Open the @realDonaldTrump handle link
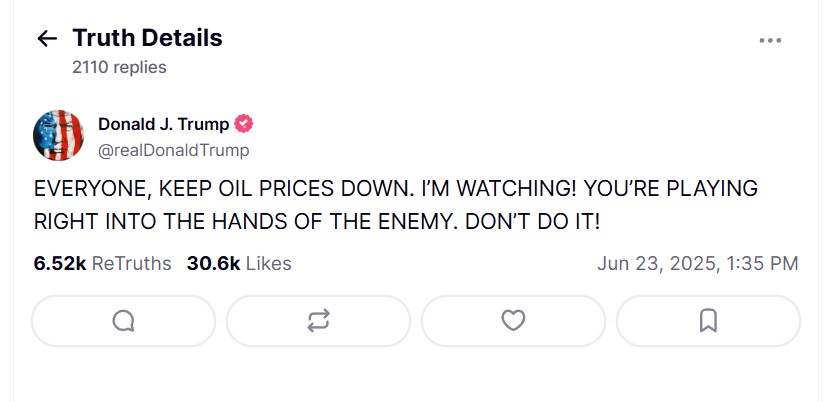The width and height of the screenshot is (832, 402). tap(173, 150)
